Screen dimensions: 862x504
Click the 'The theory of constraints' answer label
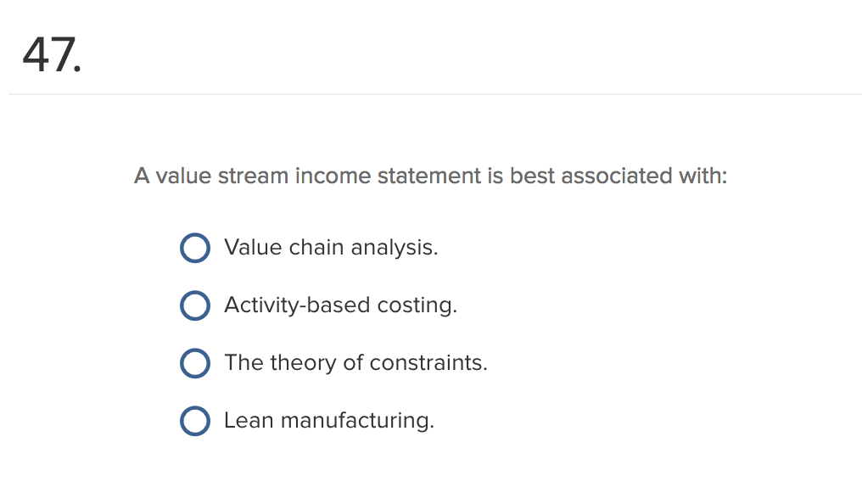pyautogui.click(x=355, y=363)
